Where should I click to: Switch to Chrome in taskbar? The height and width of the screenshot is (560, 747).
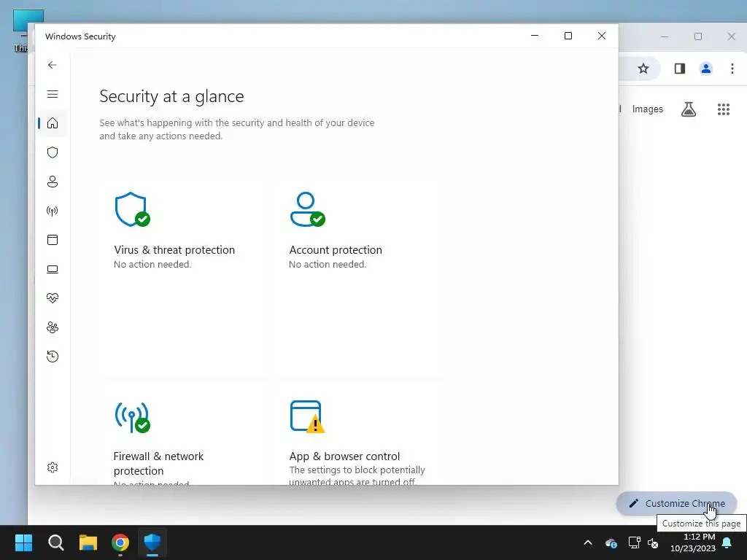120,542
